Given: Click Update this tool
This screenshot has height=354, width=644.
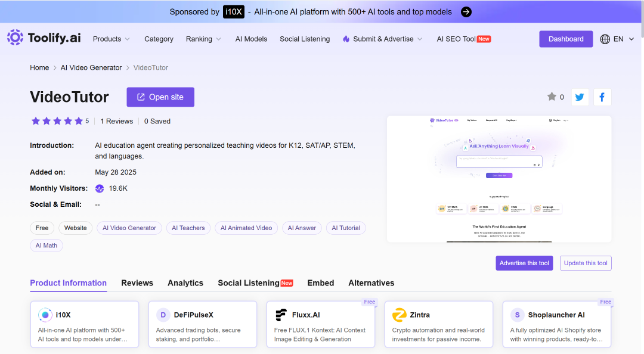Looking at the screenshot, I should point(586,263).
